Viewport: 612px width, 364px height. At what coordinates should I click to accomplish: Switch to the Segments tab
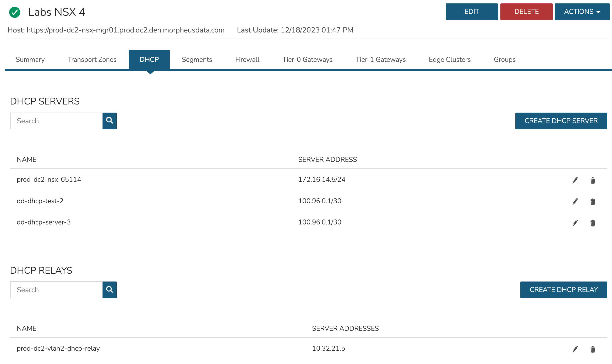coord(197,59)
